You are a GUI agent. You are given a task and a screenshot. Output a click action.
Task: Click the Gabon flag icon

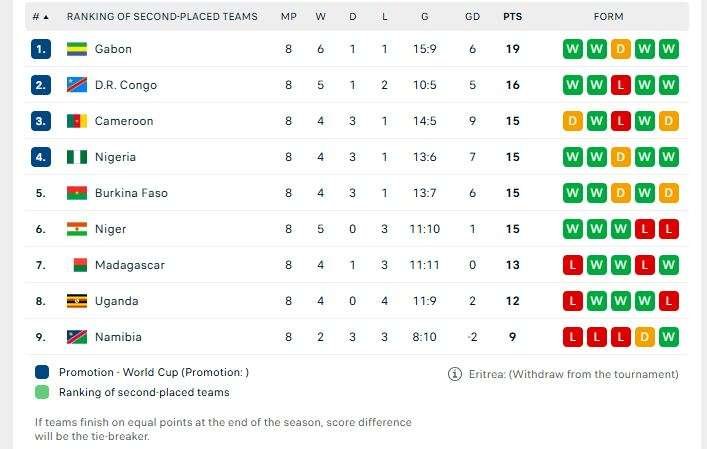pos(76,49)
